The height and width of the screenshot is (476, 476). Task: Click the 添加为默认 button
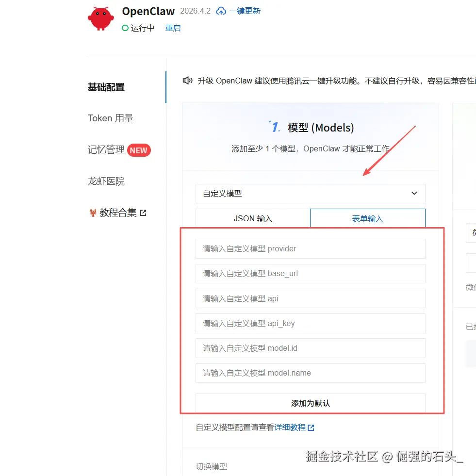coord(310,403)
